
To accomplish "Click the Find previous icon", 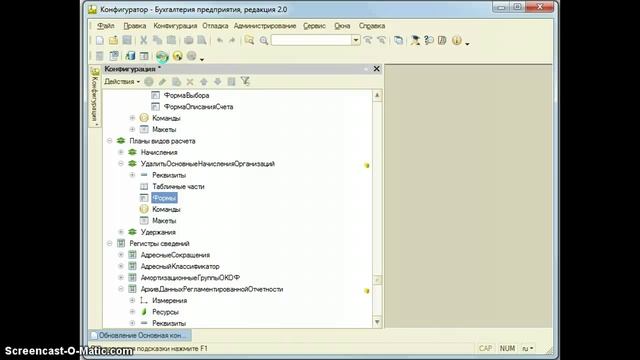I will pyautogui.click(x=381, y=40).
